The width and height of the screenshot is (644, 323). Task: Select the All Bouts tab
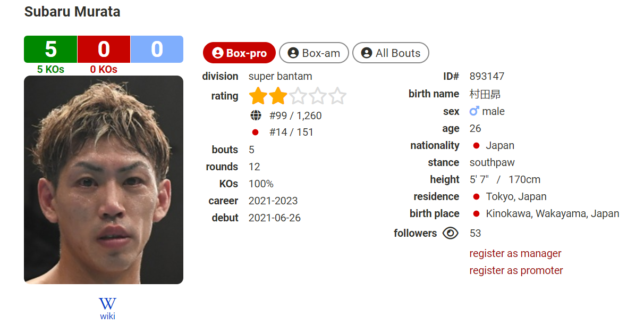click(391, 53)
